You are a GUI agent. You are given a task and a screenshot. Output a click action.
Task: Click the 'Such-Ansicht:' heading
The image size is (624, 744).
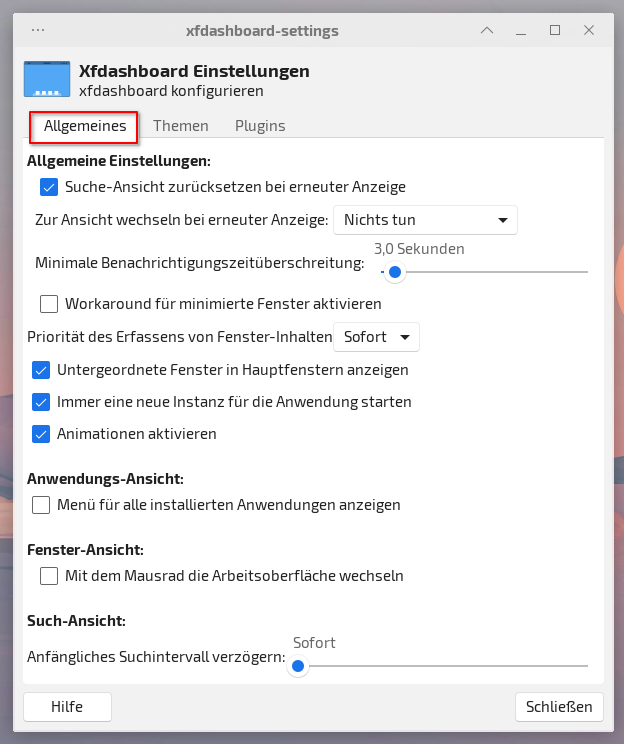(76, 621)
